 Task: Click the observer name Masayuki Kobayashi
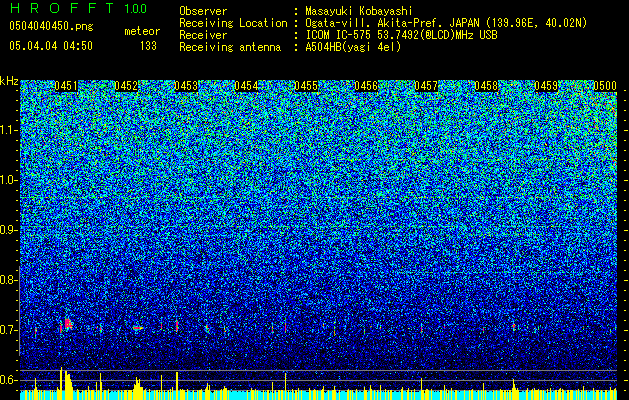[x=359, y=12]
